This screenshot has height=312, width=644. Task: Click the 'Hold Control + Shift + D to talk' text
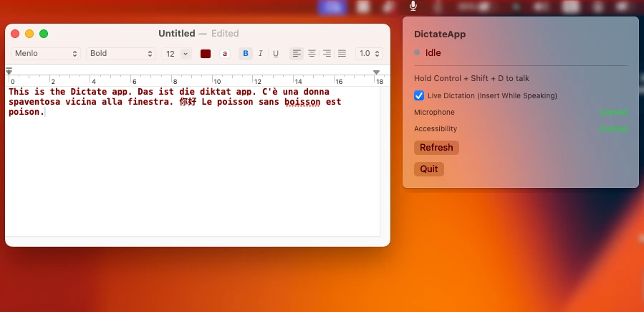[x=471, y=78]
